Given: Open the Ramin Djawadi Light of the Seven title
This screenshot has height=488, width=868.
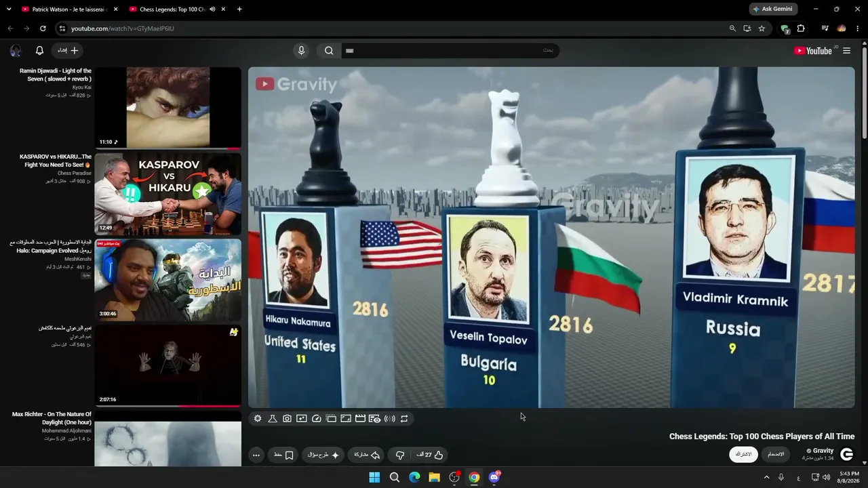Looking at the screenshot, I should [x=56, y=75].
